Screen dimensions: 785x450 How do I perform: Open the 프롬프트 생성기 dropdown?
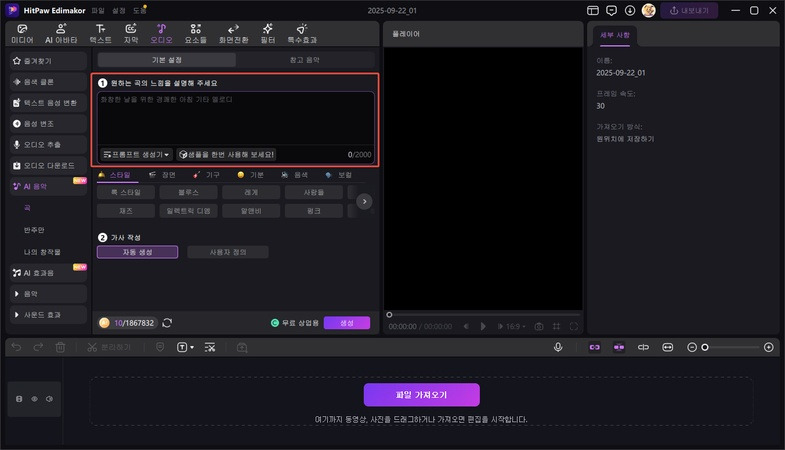[x=136, y=155]
